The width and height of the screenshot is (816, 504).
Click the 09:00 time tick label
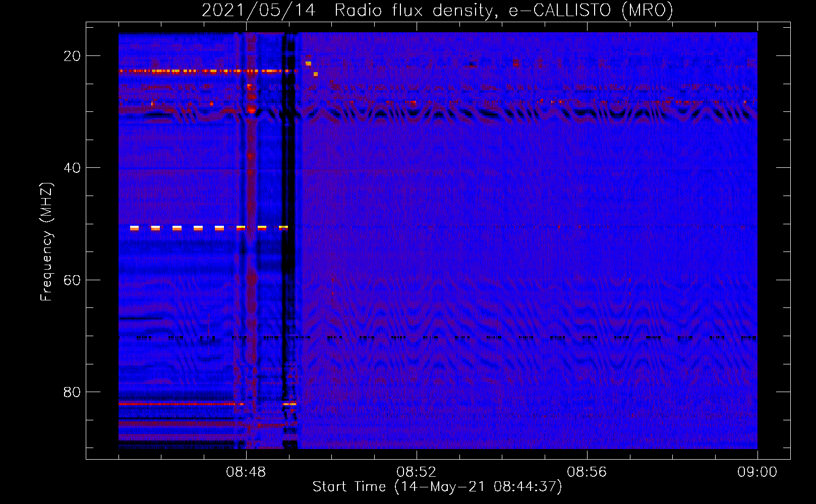(x=757, y=472)
